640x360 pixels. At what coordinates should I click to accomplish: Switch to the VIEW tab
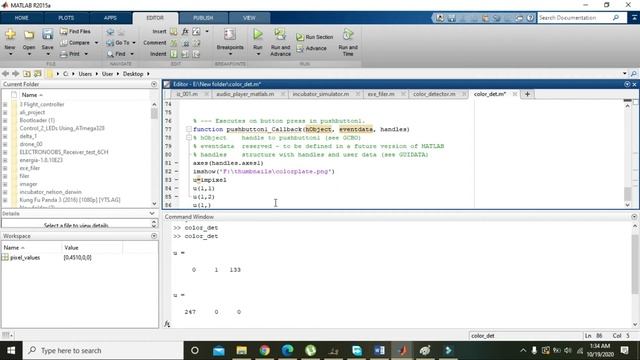tap(249, 18)
